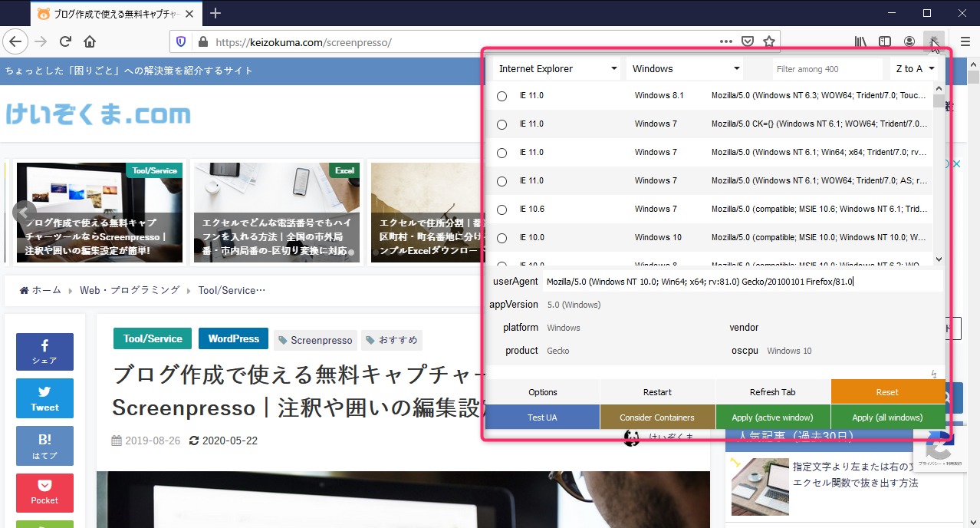Viewport: 980px width, 528px height.
Task: Click the おすすめ tag
Action: coord(392,340)
